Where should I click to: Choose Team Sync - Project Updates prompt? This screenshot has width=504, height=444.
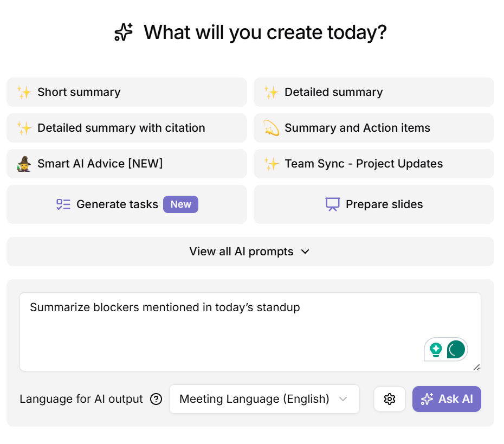coord(374,164)
